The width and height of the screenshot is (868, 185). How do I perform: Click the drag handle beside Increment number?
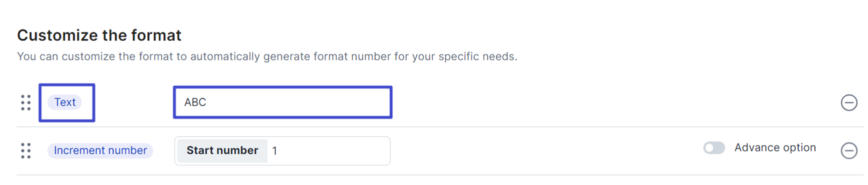coord(26,150)
